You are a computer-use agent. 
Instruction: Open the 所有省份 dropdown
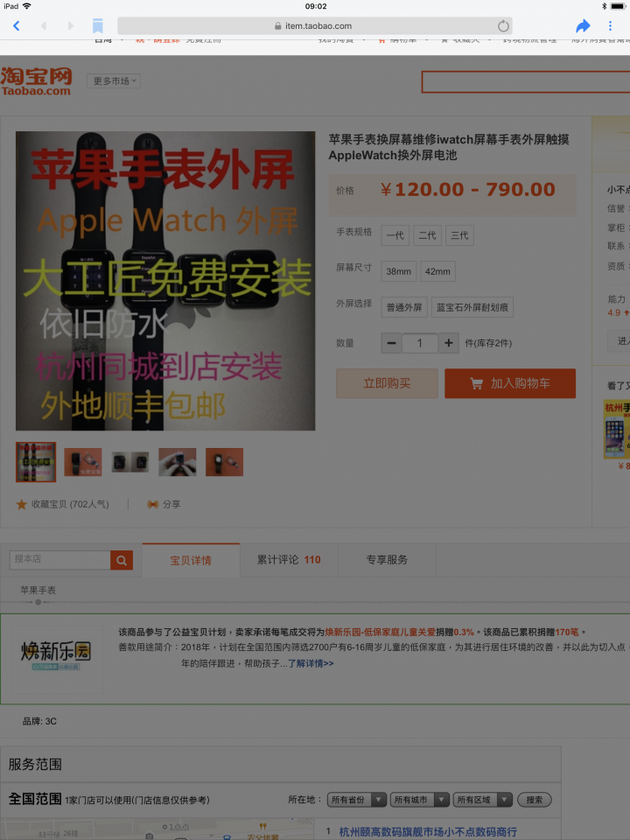pos(357,800)
